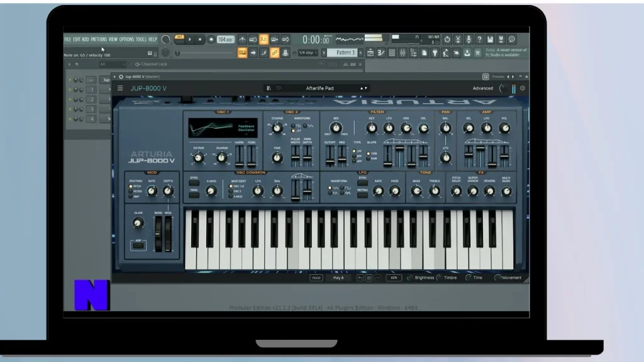Click the filter RES slider
This screenshot has width=644, height=362.
(341, 156)
